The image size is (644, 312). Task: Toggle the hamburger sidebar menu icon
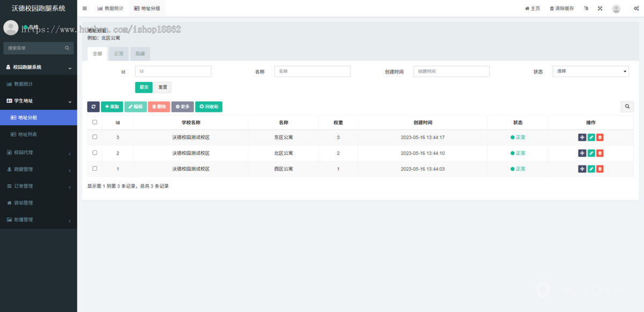click(85, 9)
